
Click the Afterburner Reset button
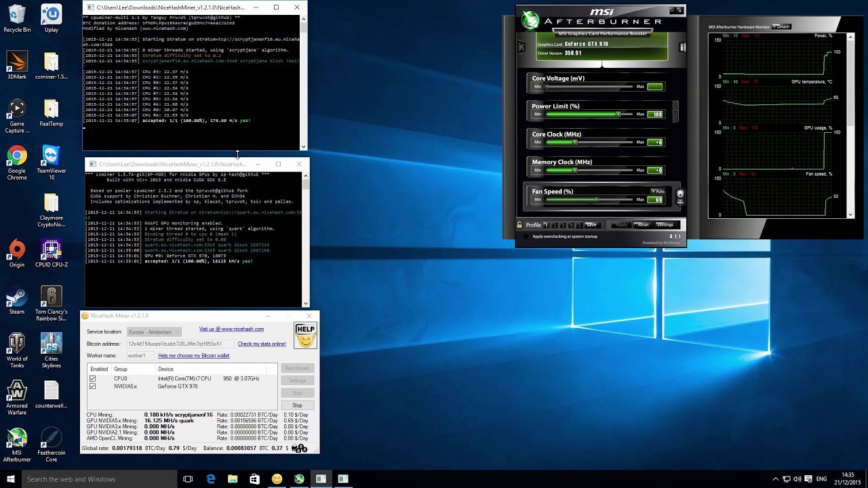[643, 225]
